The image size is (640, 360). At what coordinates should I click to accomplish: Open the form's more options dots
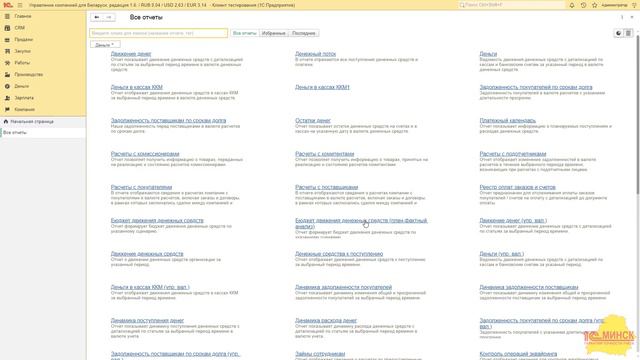coord(622,17)
